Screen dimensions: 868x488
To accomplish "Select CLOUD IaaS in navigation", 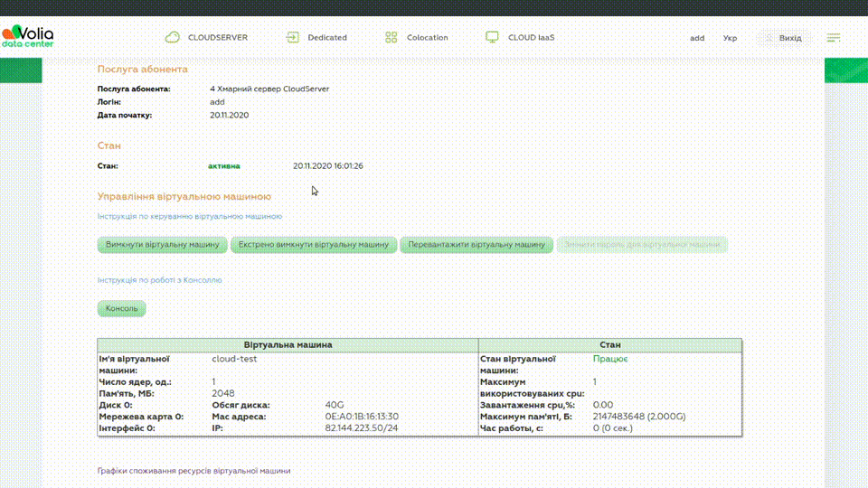I will pyautogui.click(x=531, y=38).
